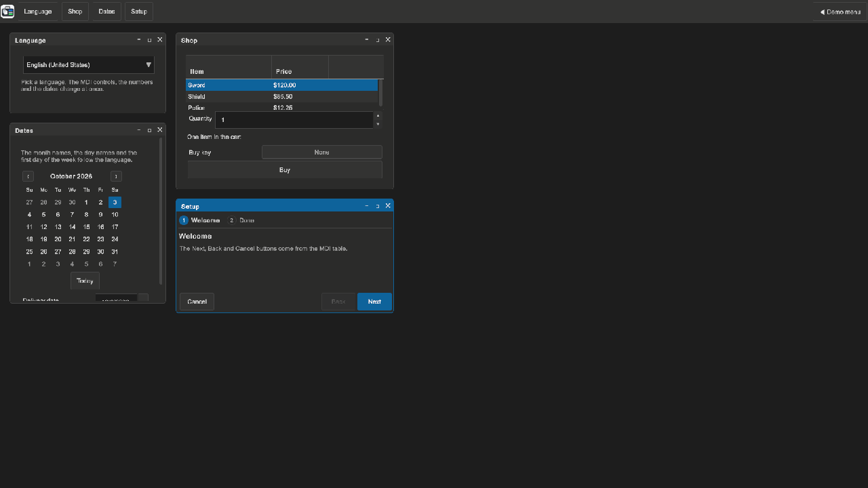Sort by the Price column header
The height and width of the screenshot is (488, 868).
coord(300,67)
